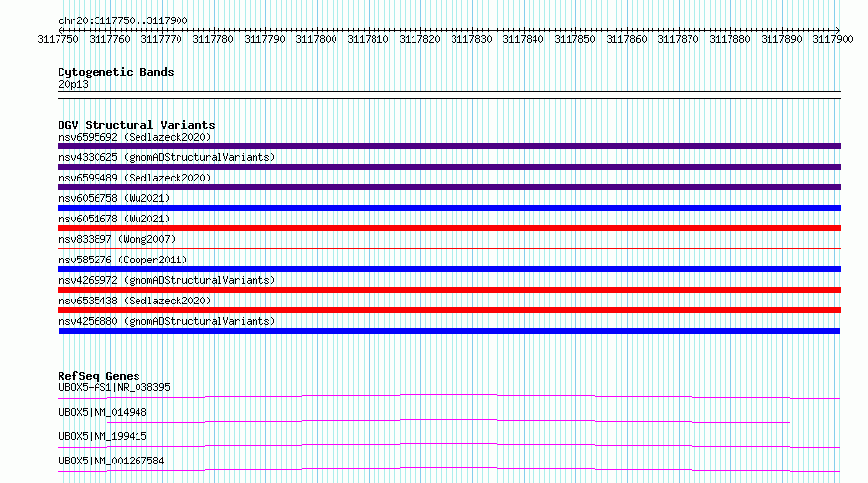The width and height of the screenshot is (868, 483).
Task: Click ruler position 3117820
Action: [x=419, y=39]
